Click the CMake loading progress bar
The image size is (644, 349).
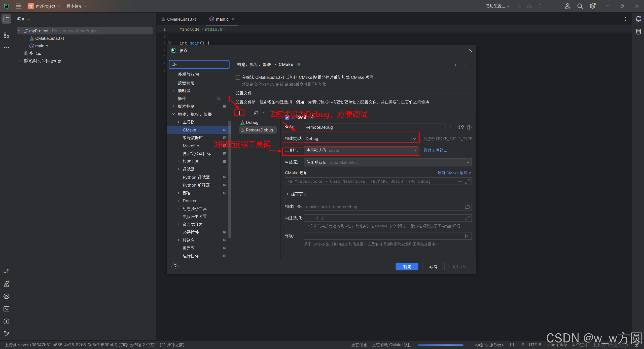(441, 345)
